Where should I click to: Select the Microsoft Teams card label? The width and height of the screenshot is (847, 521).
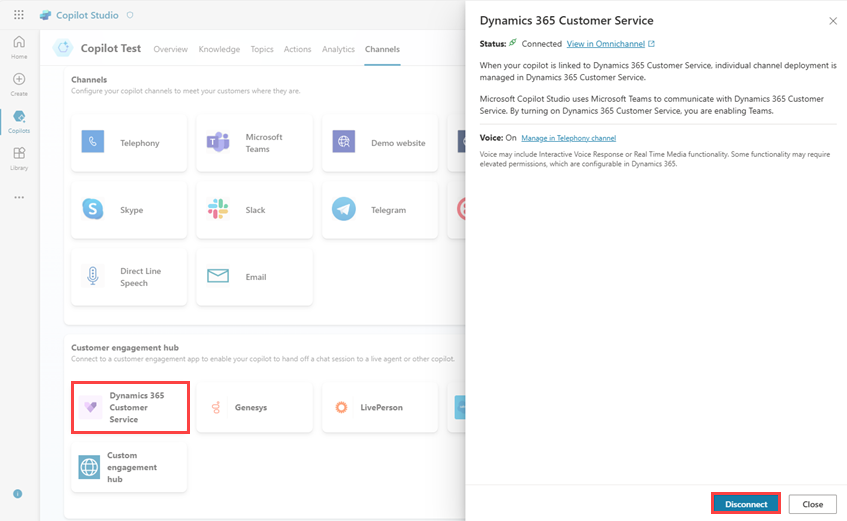[x=264, y=143]
